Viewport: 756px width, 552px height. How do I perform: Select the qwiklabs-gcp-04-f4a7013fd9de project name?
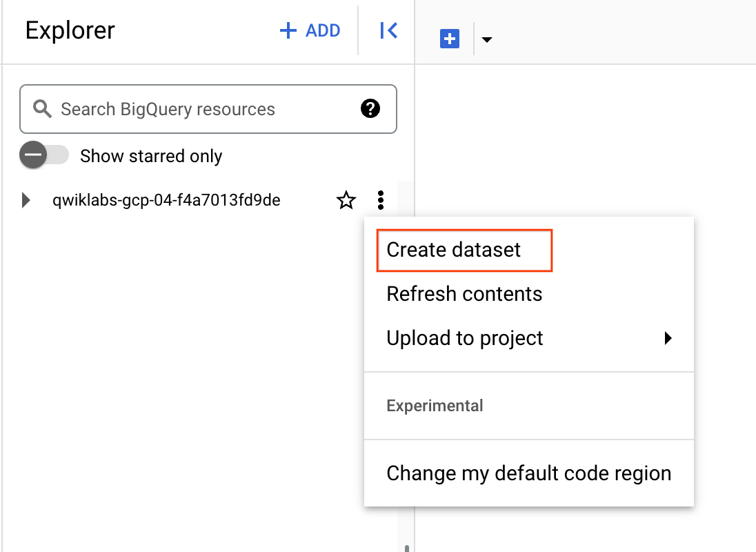[166, 199]
